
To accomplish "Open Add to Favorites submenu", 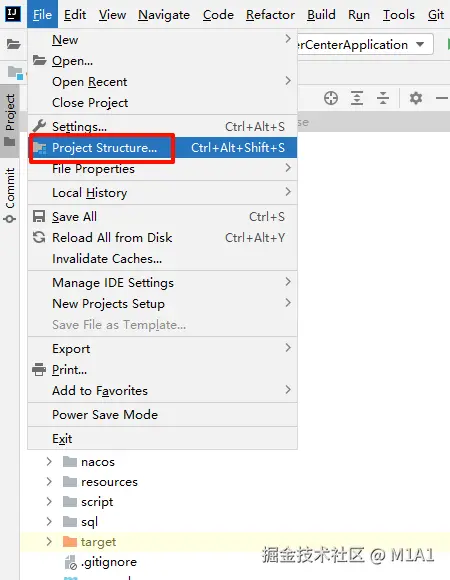I will click(x=162, y=391).
